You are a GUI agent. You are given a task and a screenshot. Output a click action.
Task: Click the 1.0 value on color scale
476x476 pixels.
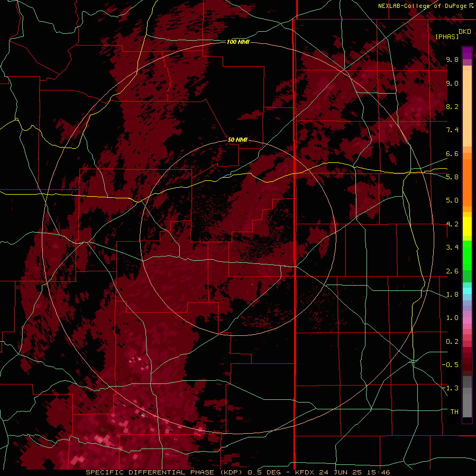pyautogui.click(x=452, y=317)
